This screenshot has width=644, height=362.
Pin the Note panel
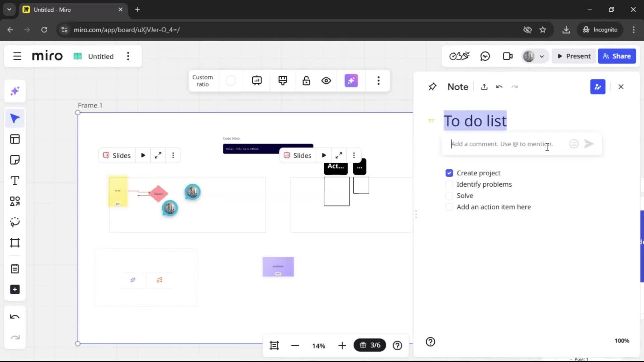coord(432,87)
